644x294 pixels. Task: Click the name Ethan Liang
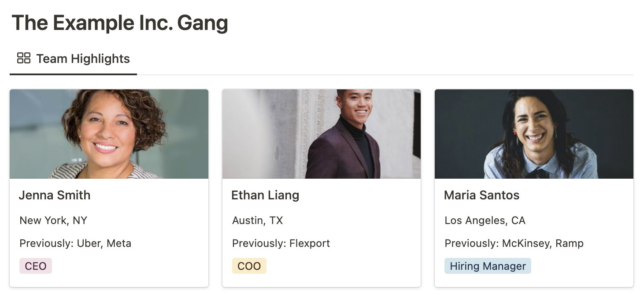[x=265, y=195]
